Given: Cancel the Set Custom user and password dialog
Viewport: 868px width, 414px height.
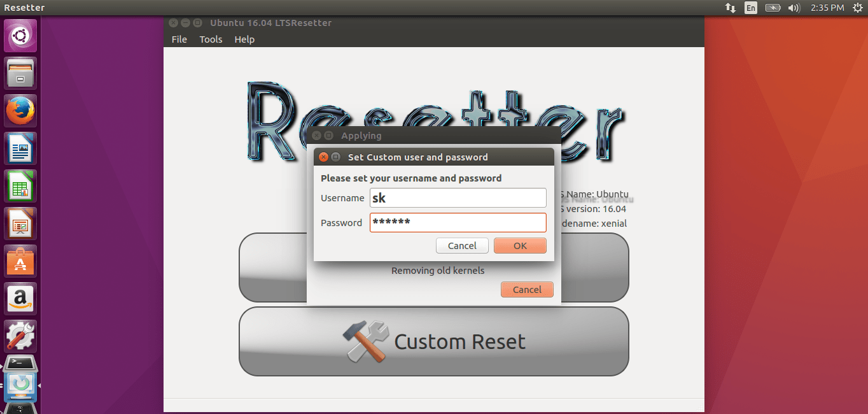Looking at the screenshot, I should point(462,246).
